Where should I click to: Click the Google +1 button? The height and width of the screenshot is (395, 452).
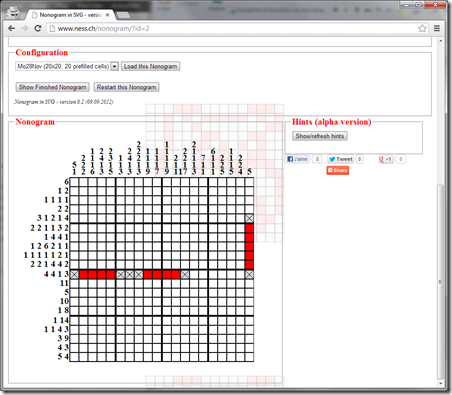coord(385,159)
